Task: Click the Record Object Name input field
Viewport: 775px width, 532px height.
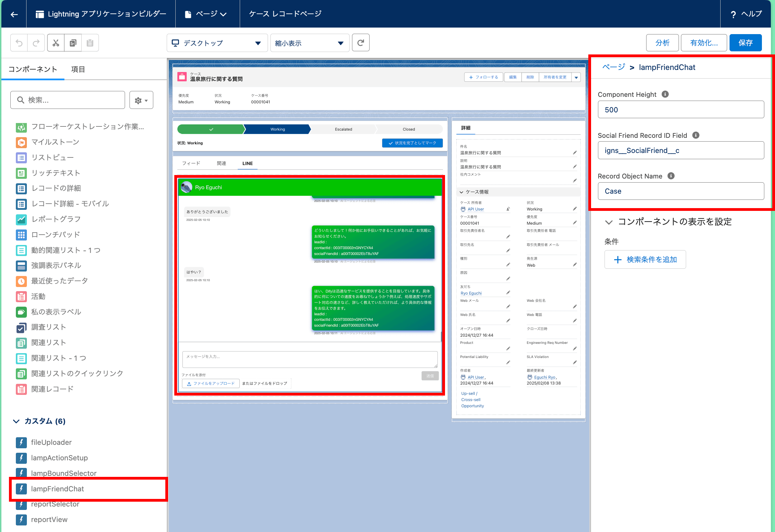Action: click(681, 191)
